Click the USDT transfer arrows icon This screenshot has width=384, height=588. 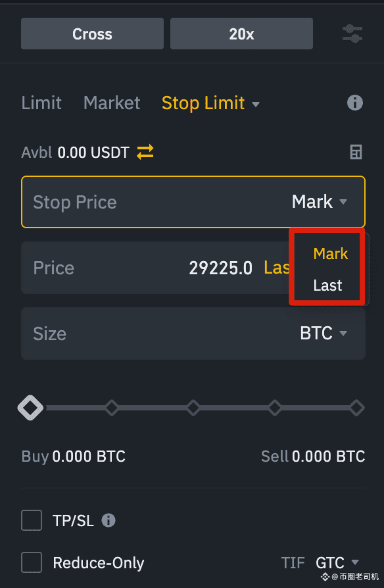point(145,152)
